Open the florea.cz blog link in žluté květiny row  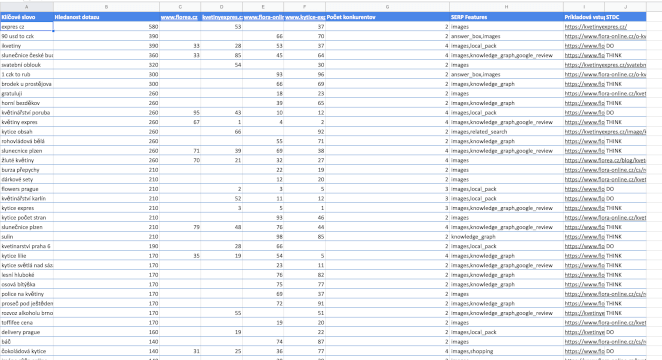coord(605,160)
